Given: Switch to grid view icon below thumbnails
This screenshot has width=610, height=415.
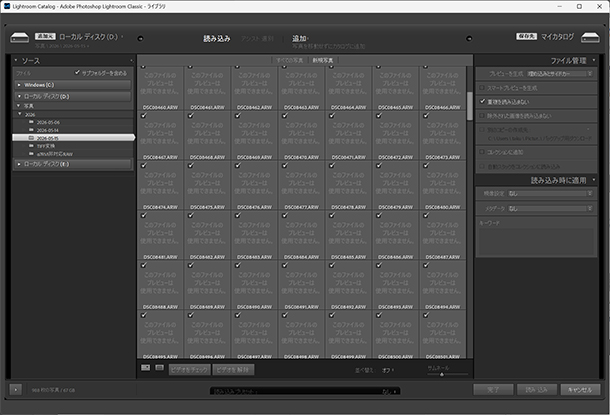Looking at the screenshot, I should point(145,367).
